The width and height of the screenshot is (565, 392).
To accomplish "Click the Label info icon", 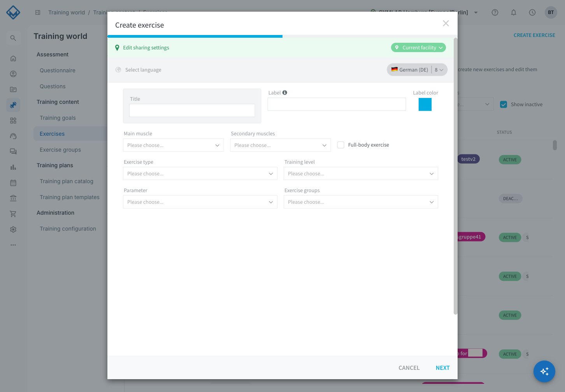I will (x=285, y=93).
